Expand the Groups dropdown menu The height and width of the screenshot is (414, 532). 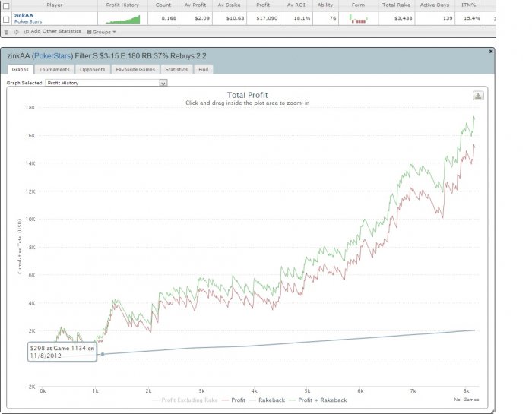pos(101,32)
